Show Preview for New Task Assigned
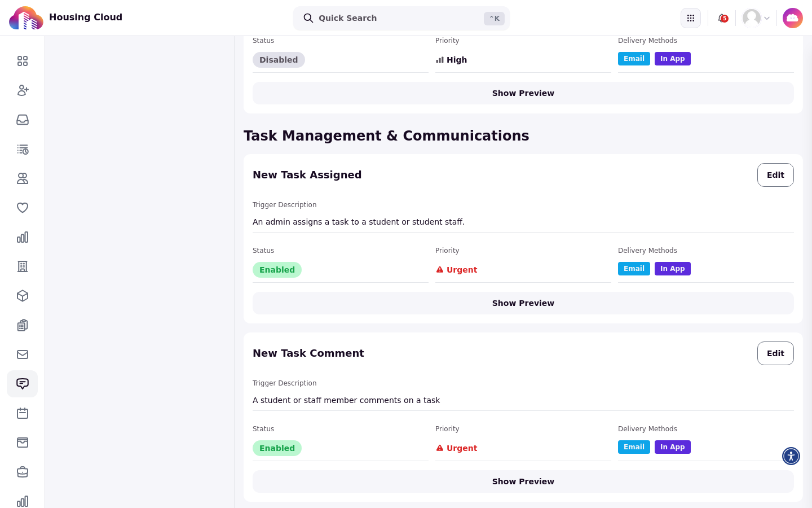This screenshot has height=508, width=812. coord(523,303)
